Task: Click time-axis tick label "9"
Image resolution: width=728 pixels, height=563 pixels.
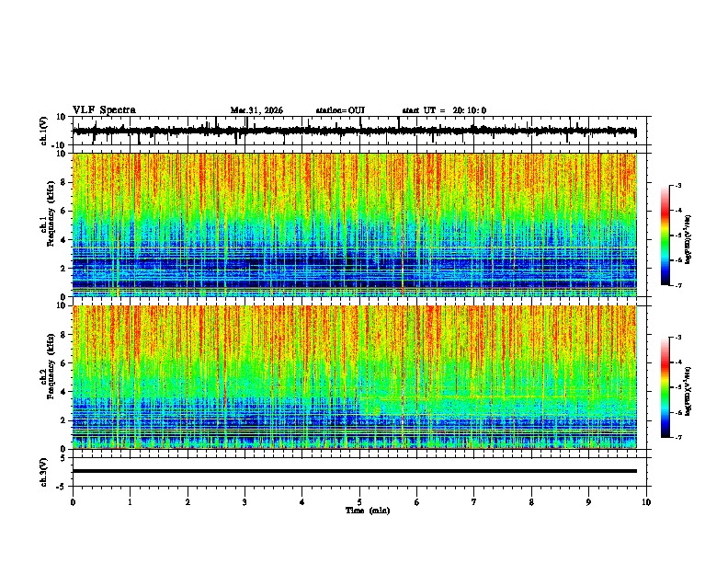Action: coord(588,502)
